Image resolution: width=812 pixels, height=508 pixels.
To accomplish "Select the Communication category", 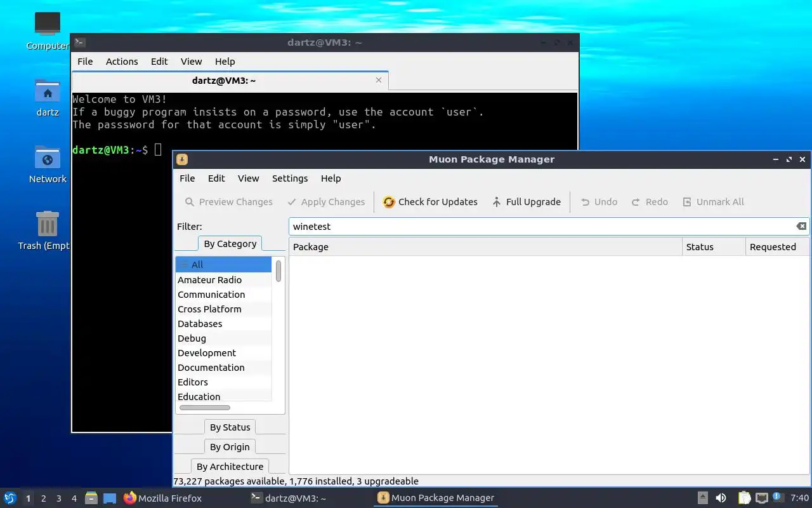I will [x=223, y=295].
